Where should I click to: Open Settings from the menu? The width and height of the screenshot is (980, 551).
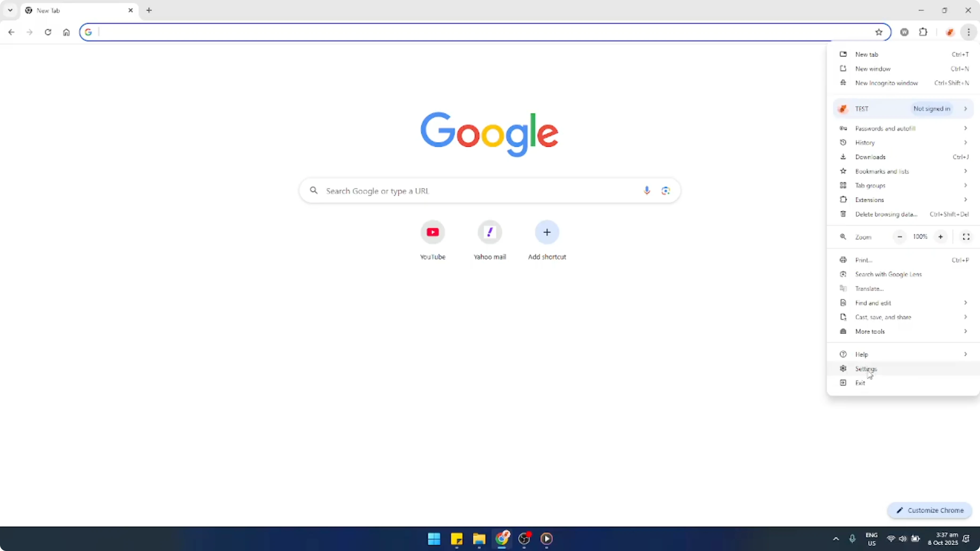(x=904, y=368)
